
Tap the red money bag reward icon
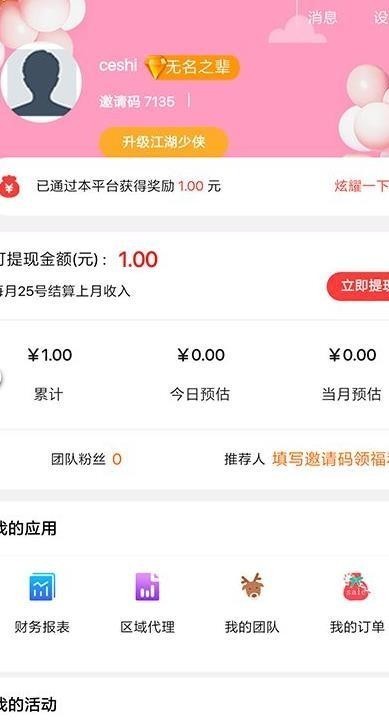(9, 187)
